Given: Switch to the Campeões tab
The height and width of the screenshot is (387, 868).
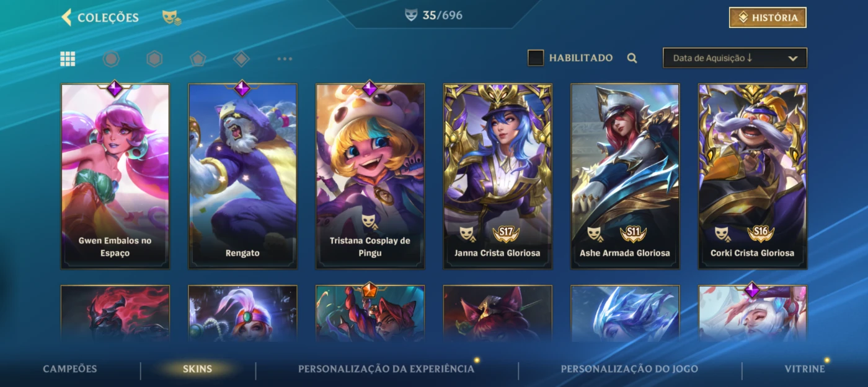Looking at the screenshot, I should click(x=70, y=369).
